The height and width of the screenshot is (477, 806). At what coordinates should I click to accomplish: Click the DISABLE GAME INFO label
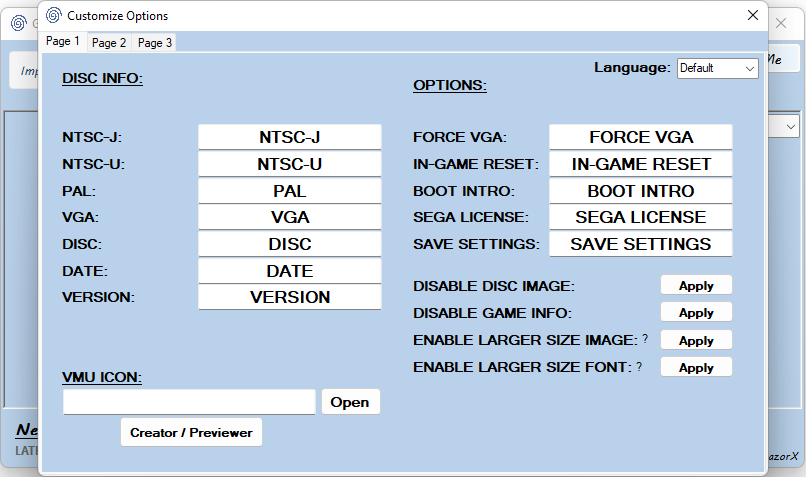492,313
